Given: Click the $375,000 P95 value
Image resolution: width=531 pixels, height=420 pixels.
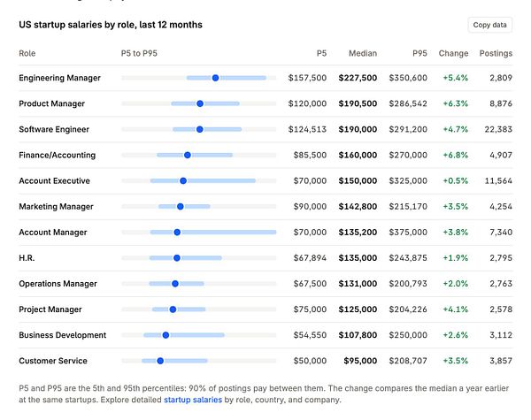Looking at the screenshot, I should point(408,233).
